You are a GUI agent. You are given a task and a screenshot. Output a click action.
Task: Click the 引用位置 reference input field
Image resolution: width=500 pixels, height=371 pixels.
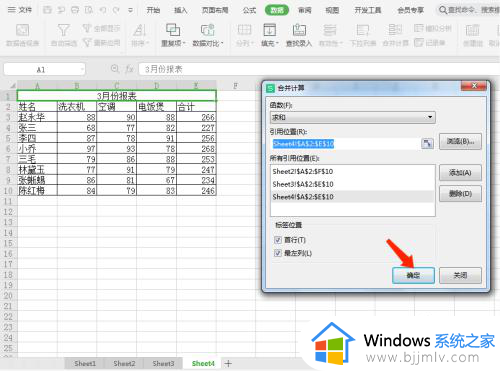click(x=345, y=144)
